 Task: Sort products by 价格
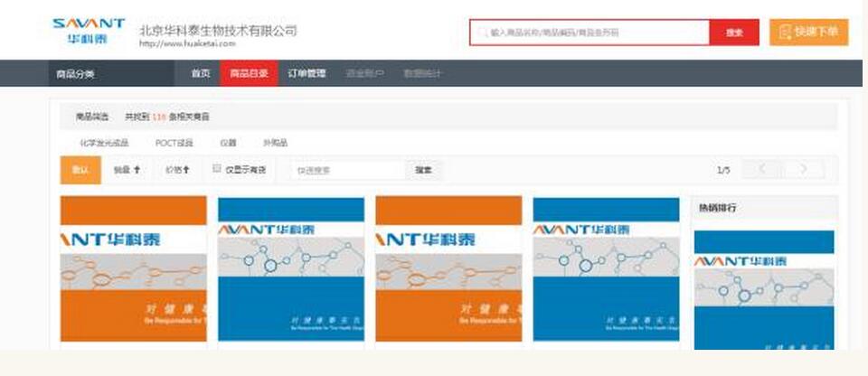pos(178,170)
